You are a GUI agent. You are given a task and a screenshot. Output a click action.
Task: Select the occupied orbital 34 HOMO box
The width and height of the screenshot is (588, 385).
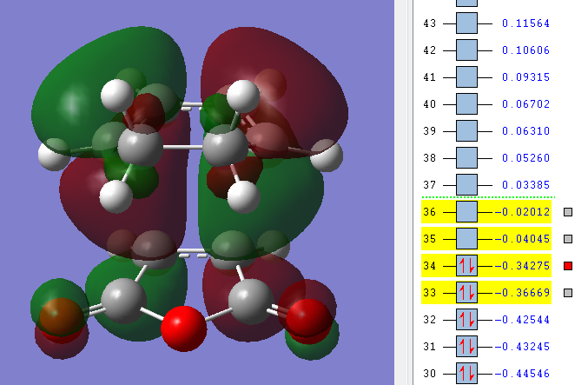(466, 266)
